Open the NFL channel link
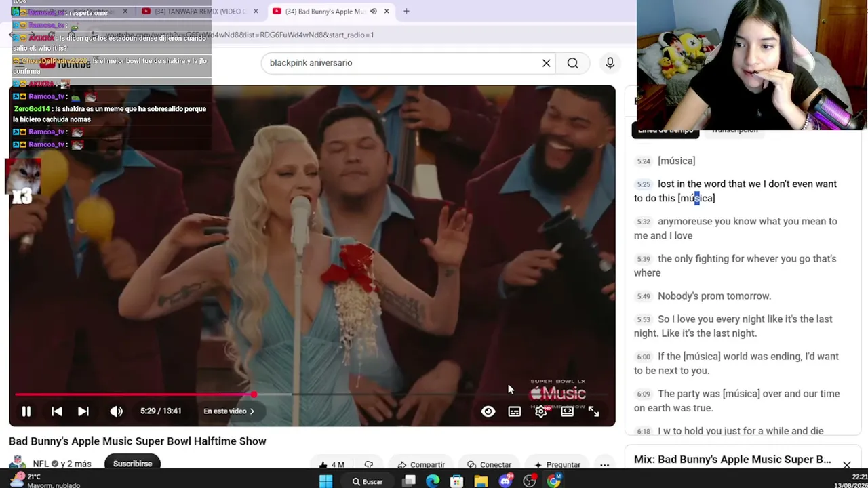 (40, 464)
